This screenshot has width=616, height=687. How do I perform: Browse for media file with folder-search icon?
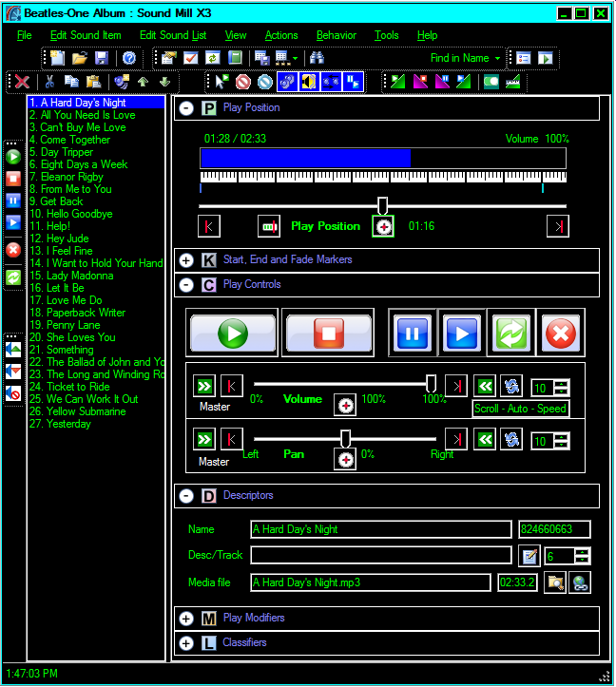555,582
